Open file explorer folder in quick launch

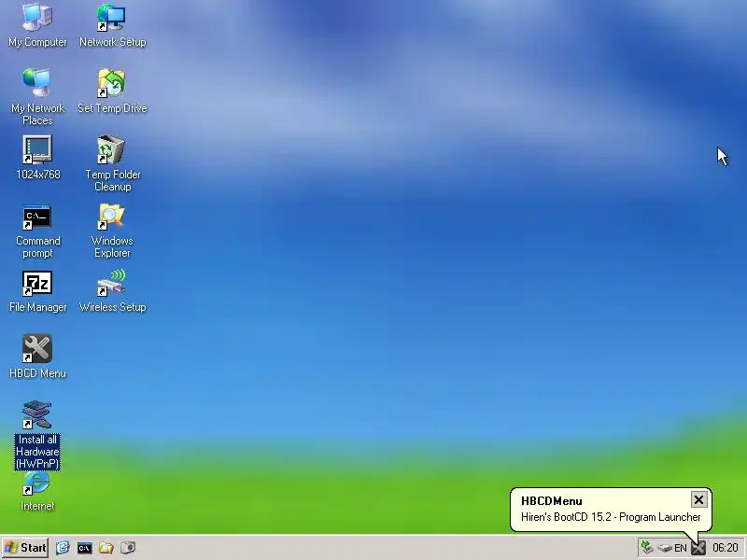106,548
